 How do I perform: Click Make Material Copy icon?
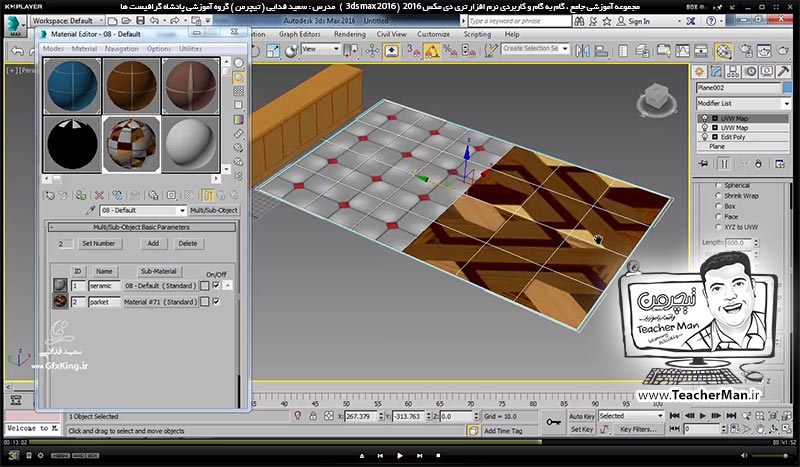pyautogui.click(x=117, y=195)
